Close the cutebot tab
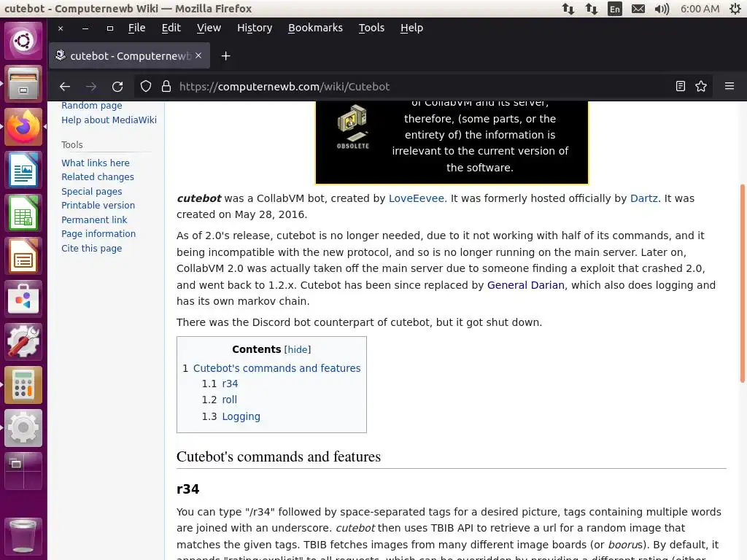The width and height of the screenshot is (747, 560). click(198, 55)
